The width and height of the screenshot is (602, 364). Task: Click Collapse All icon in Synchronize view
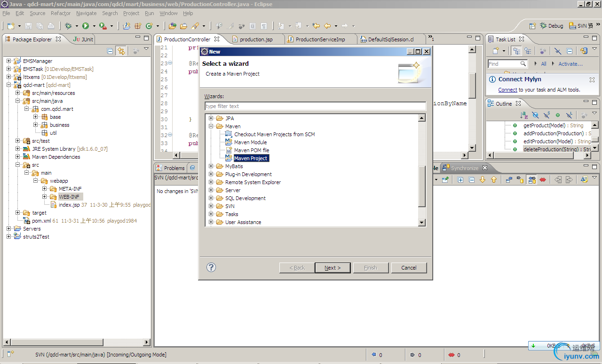pos(472,179)
